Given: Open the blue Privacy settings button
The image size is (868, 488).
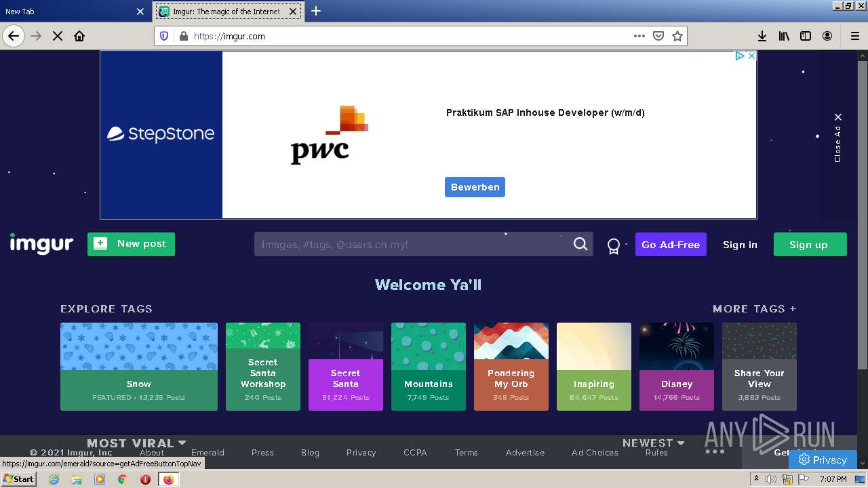Looking at the screenshot, I should tap(823, 460).
